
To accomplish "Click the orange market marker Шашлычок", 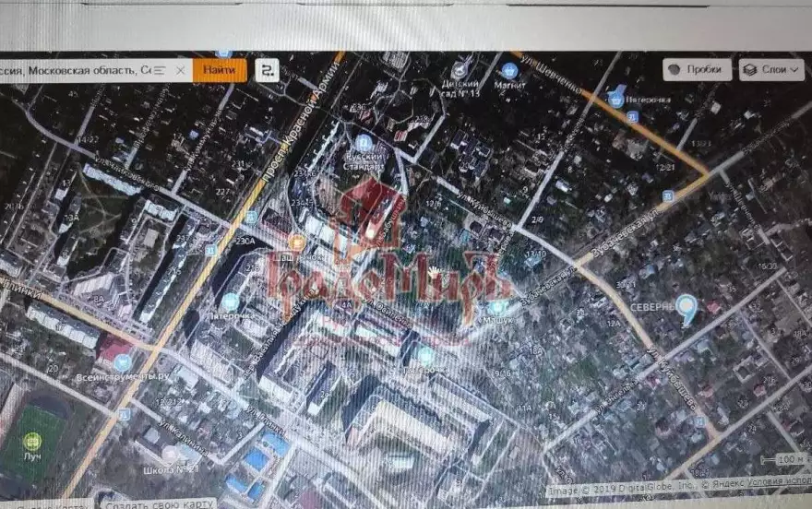I will (296, 242).
